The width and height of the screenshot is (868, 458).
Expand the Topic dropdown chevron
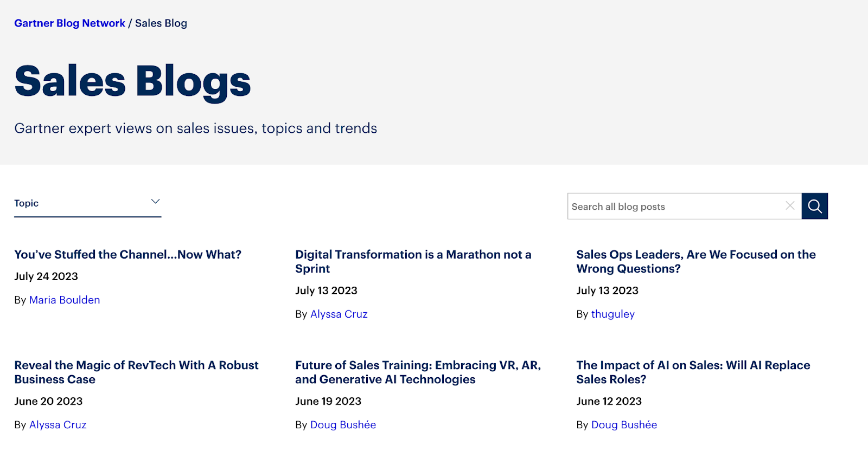tap(155, 202)
